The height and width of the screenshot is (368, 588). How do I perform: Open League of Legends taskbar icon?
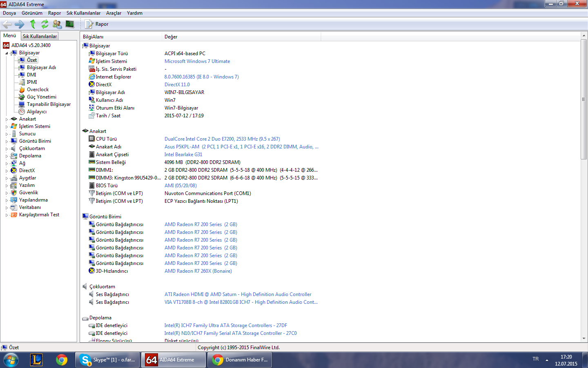(x=36, y=360)
